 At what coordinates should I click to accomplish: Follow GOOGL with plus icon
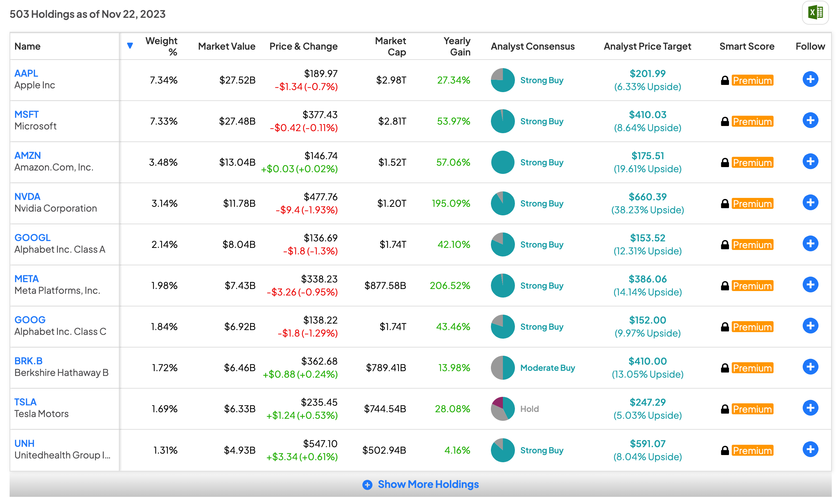coord(810,244)
